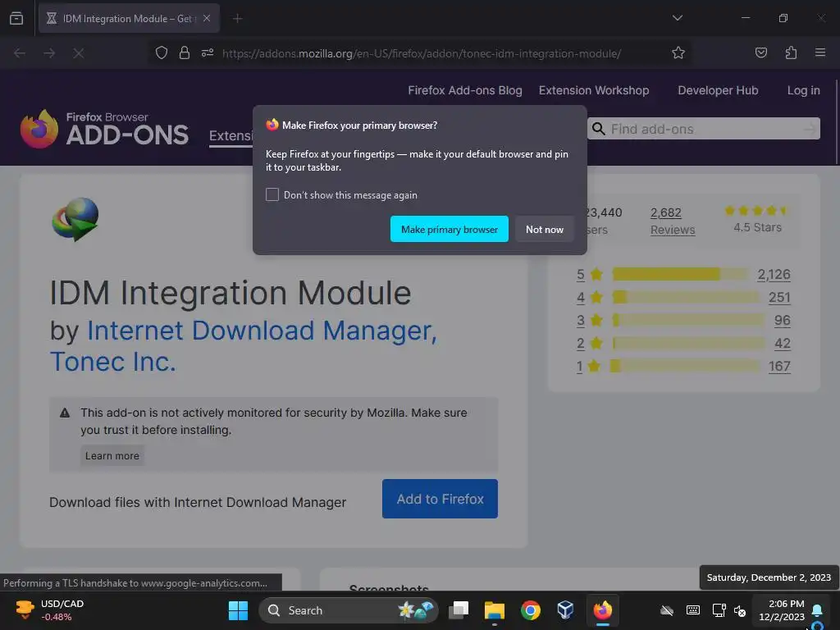The image size is (840, 630).
Task: Save page to Pocket icon
Action: tap(760, 53)
